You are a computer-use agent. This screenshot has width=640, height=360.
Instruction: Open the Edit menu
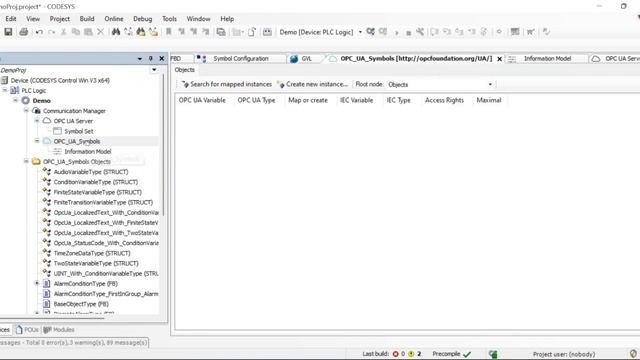click(x=11, y=19)
